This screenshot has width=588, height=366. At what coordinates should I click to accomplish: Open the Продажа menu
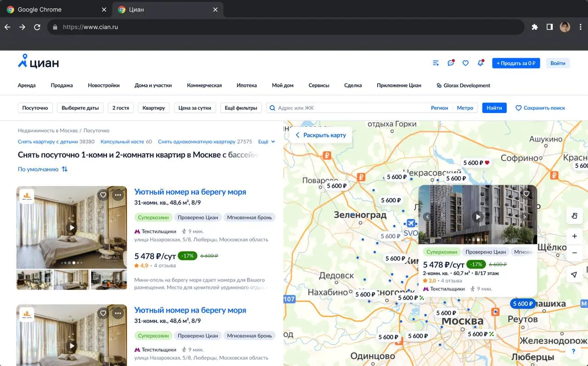[62, 85]
